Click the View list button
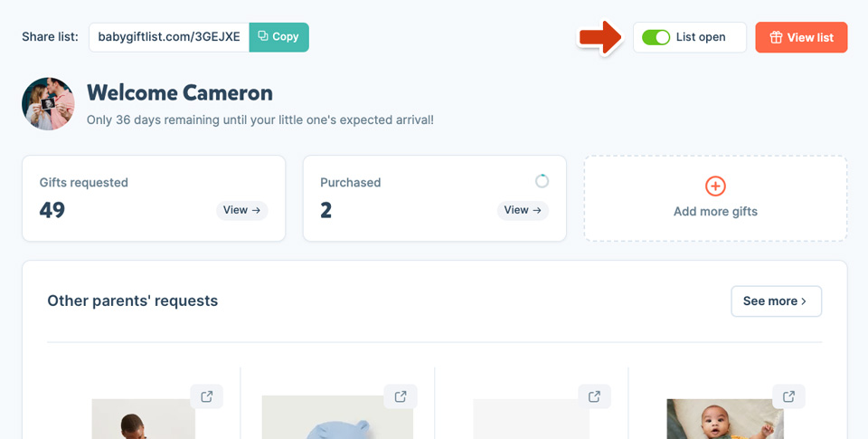This screenshot has width=868, height=439. (801, 37)
